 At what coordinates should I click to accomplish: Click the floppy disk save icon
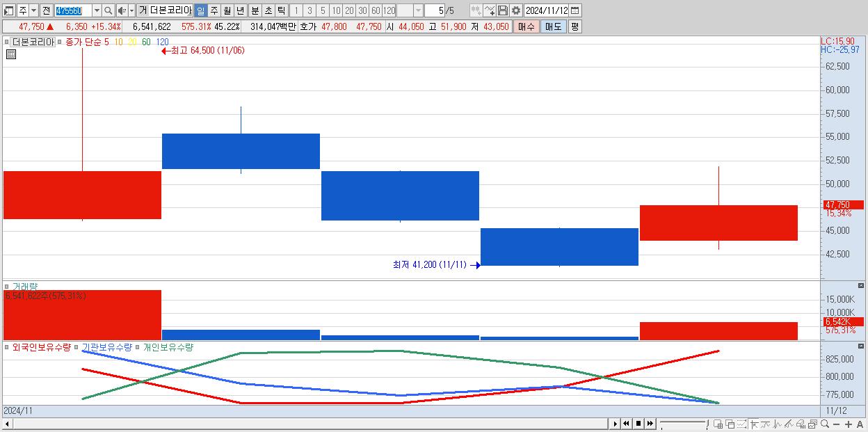point(503,10)
